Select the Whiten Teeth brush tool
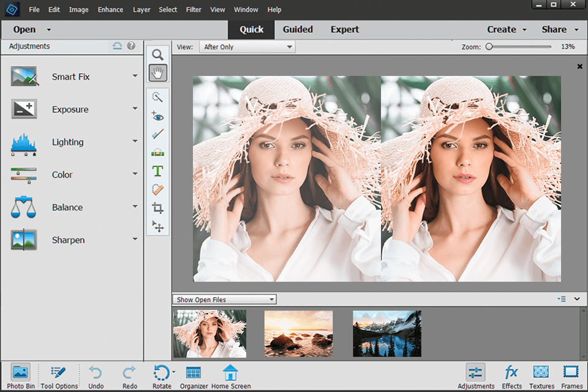This screenshot has height=392, width=588. click(x=157, y=134)
